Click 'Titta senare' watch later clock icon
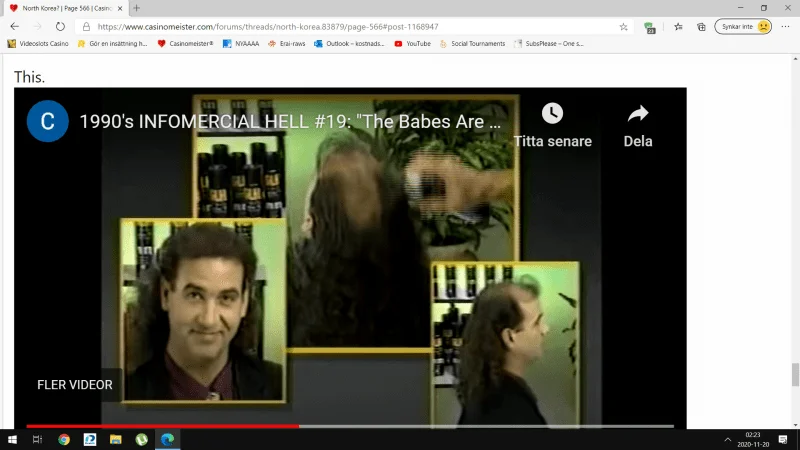The width and height of the screenshot is (800, 450). (553, 113)
